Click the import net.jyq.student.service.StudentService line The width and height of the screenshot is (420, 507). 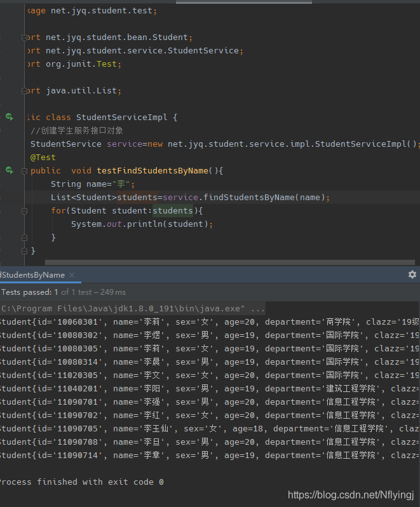coord(135,51)
